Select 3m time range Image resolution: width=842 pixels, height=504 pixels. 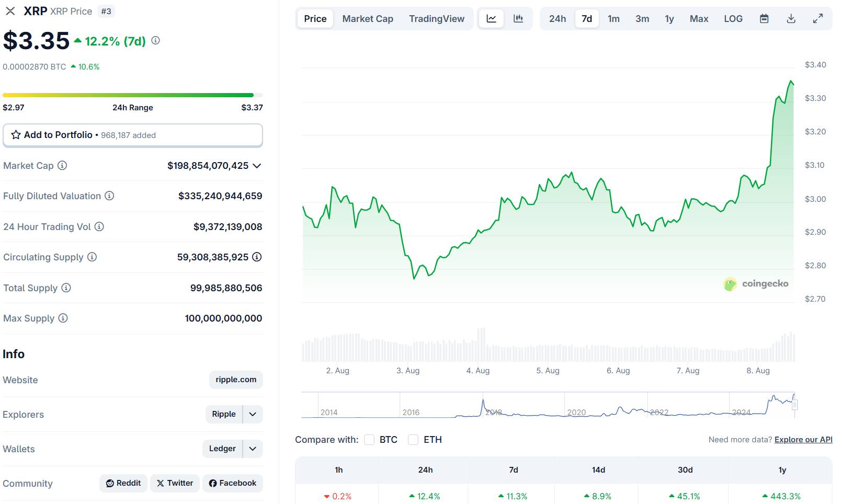(x=642, y=19)
